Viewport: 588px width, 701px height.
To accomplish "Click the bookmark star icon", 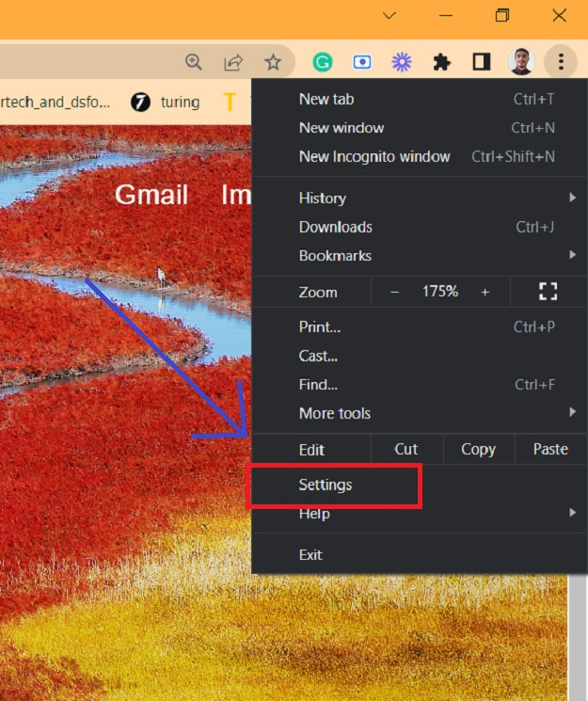I will point(273,62).
